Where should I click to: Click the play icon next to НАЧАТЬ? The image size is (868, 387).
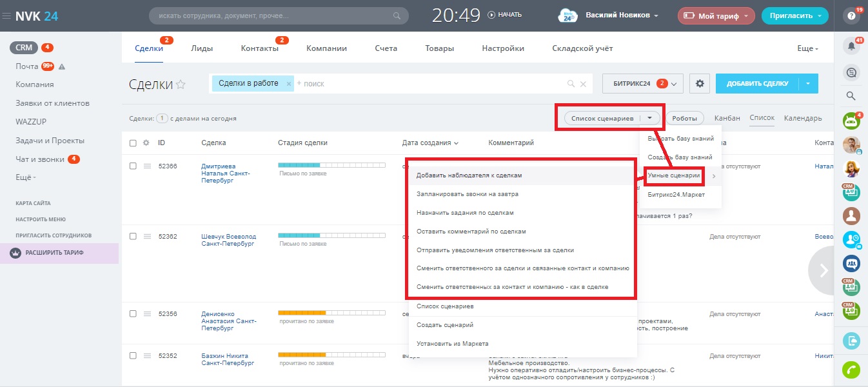(491, 15)
